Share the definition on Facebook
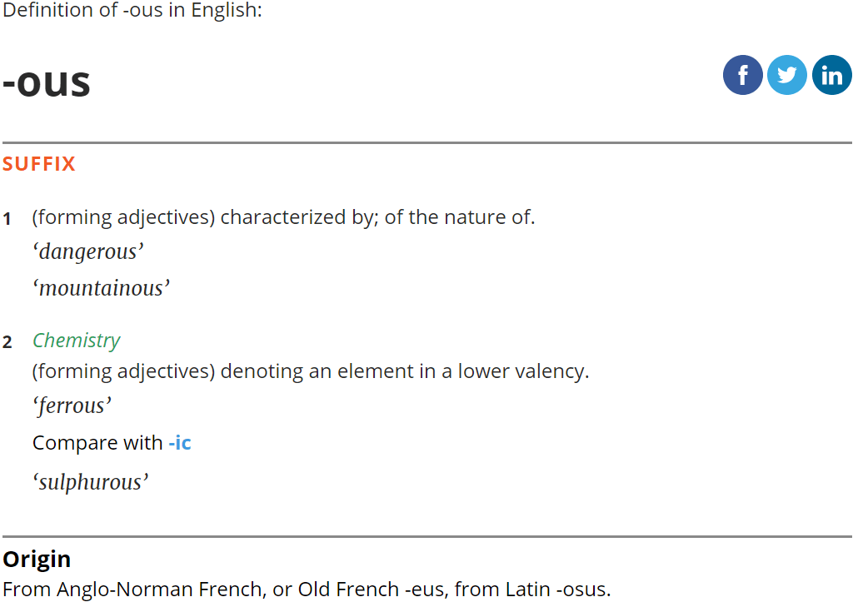 tap(742, 75)
